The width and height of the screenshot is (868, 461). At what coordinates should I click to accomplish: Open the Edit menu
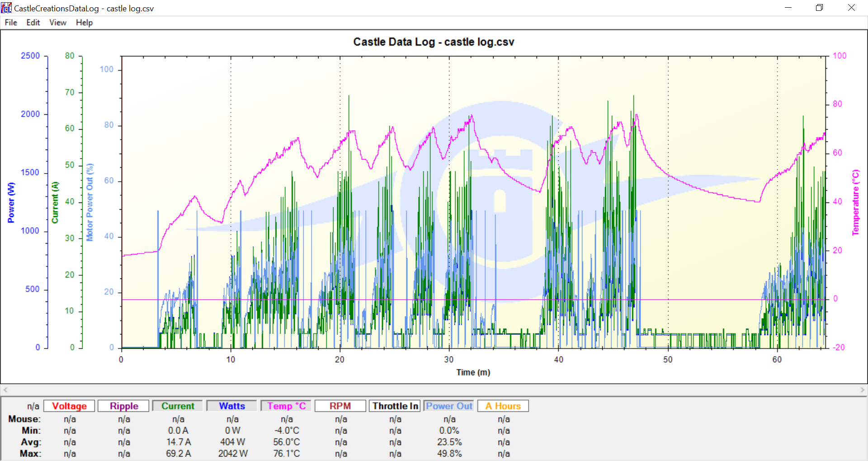click(33, 23)
